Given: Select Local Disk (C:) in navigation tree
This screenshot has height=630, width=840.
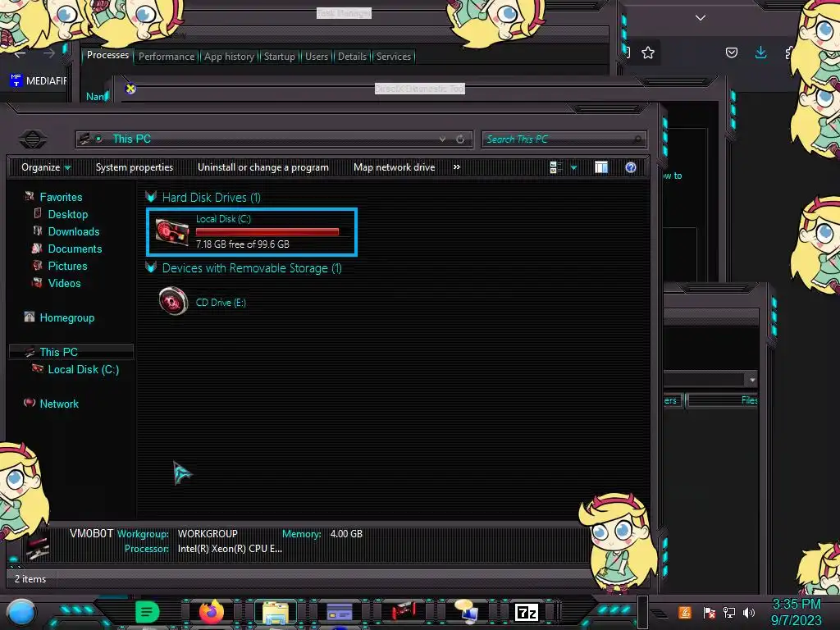Looking at the screenshot, I should pyautogui.click(x=83, y=369).
